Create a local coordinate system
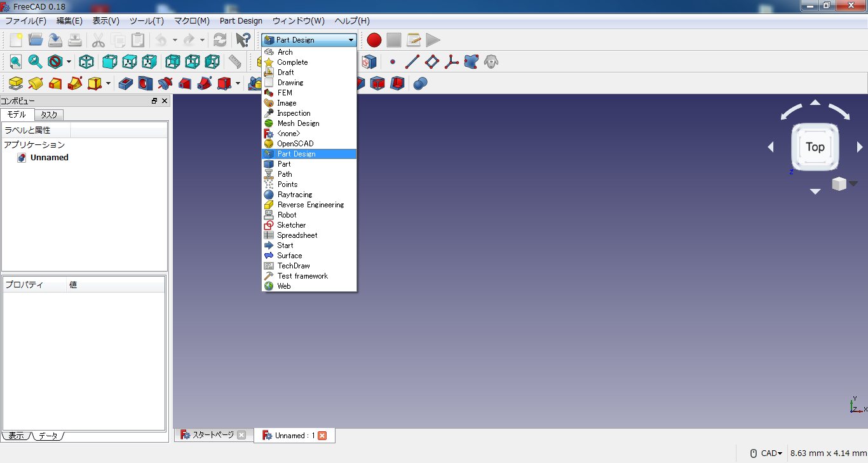Screen dimensions: 868x463 452,62
